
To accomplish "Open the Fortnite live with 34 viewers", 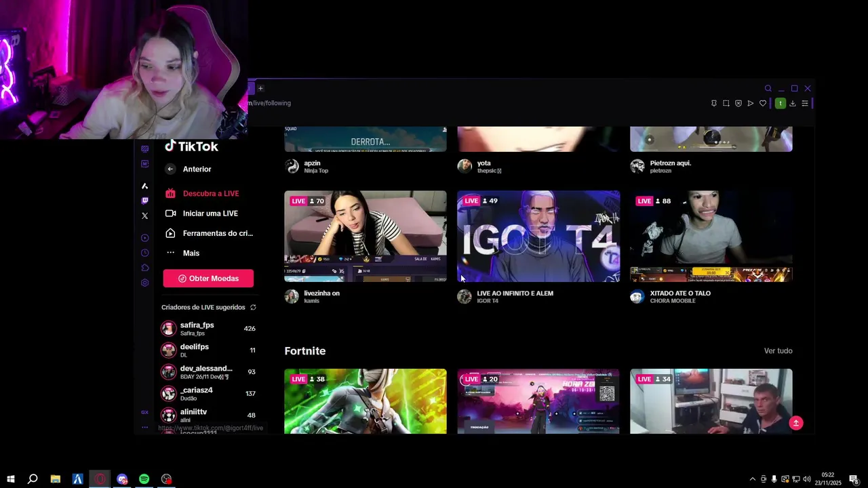I will tap(711, 401).
